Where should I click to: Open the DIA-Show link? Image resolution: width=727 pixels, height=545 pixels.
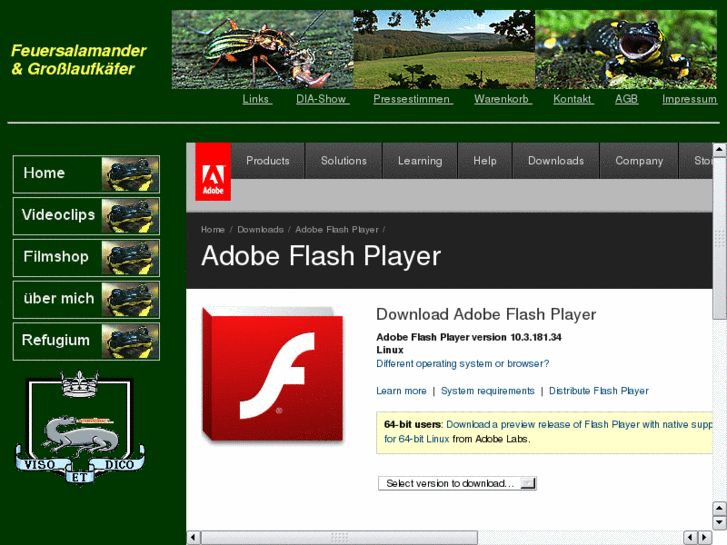322,99
